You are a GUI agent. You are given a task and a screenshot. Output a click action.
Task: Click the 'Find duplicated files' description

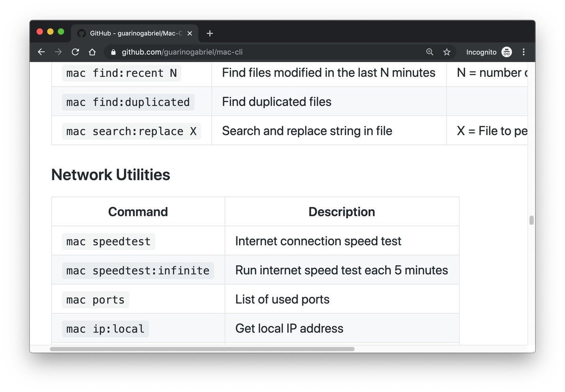pos(277,102)
